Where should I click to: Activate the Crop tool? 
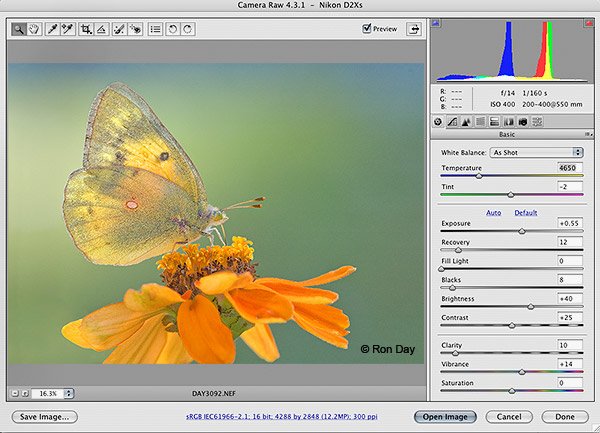(x=88, y=30)
